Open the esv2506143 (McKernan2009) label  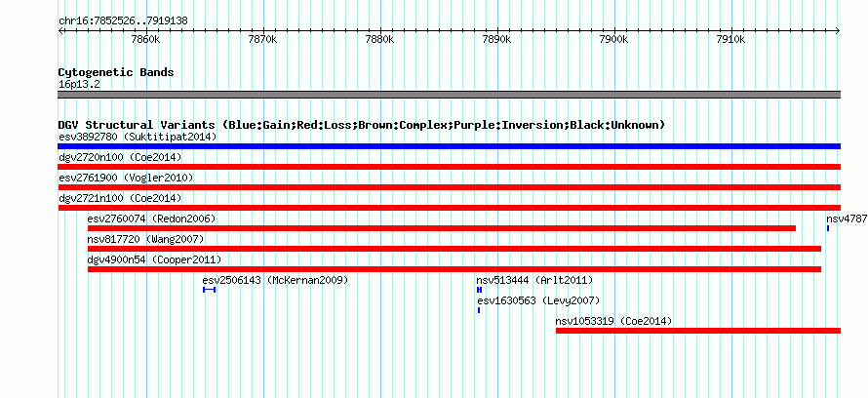coord(276,280)
